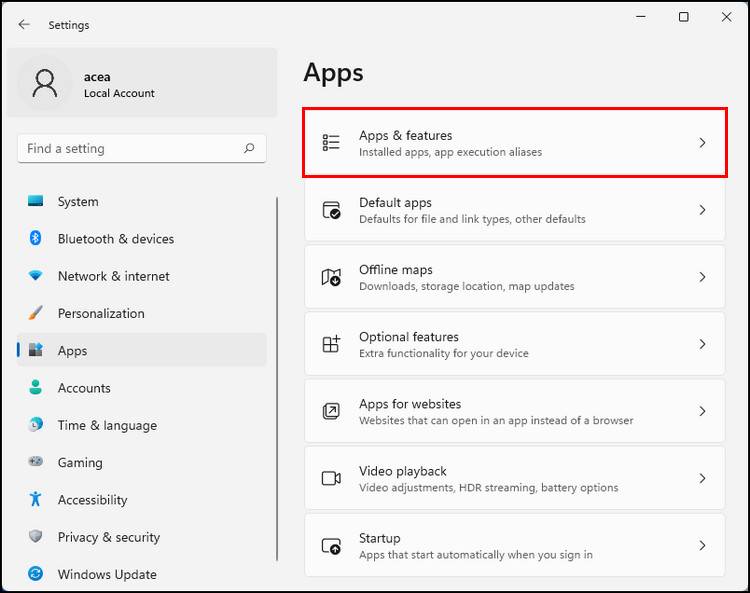Click the Offline maps icon
The image size is (750, 593).
tap(331, 277)
